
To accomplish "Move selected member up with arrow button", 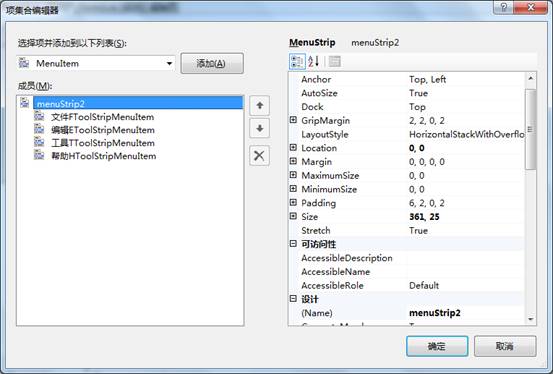I will coord(260,105).
